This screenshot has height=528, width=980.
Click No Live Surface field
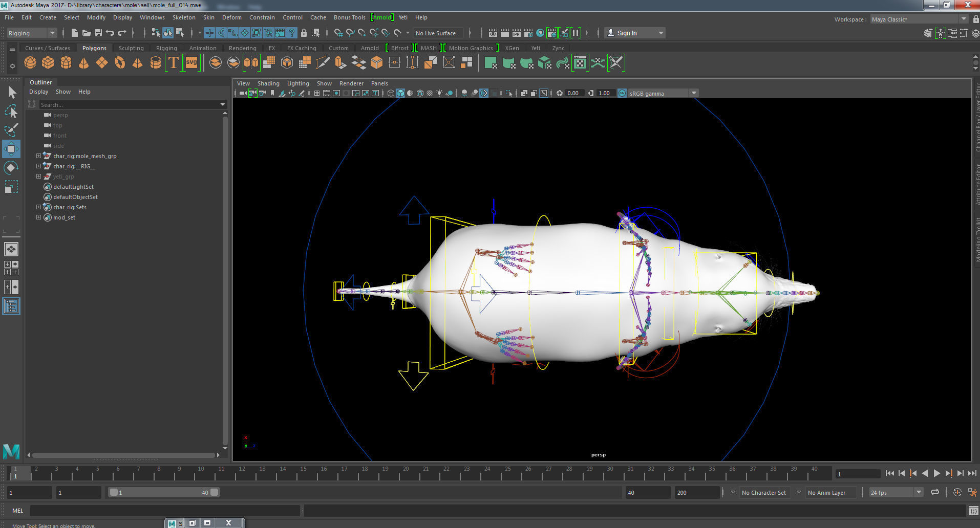pyautogui.click(x=438, y=33)
